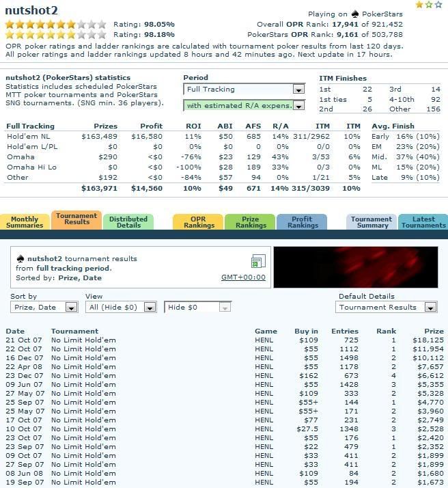
Task: Click the 1st ties finish count
Action: pyautogui.click(x=369, y=100)
